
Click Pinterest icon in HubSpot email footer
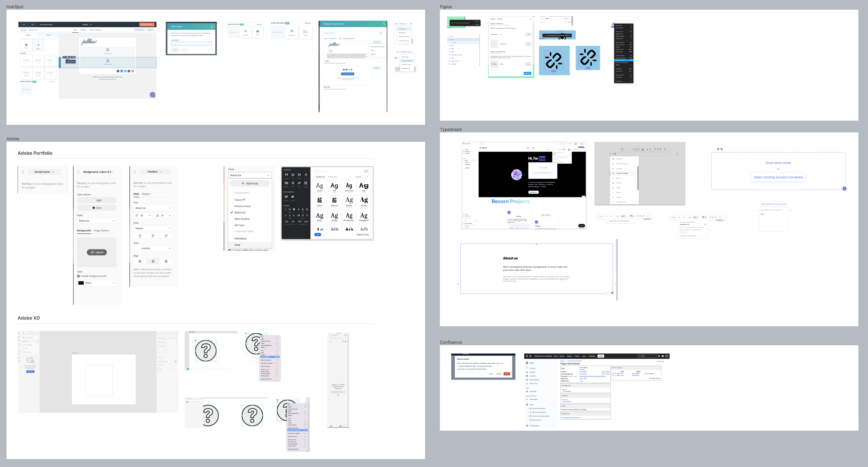tap(129, 71)
